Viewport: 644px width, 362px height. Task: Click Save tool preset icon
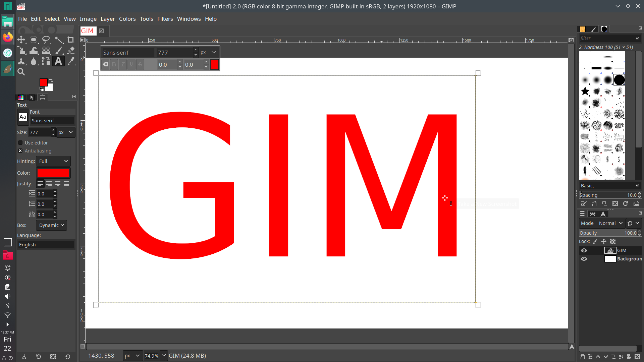tap(24, 357)
